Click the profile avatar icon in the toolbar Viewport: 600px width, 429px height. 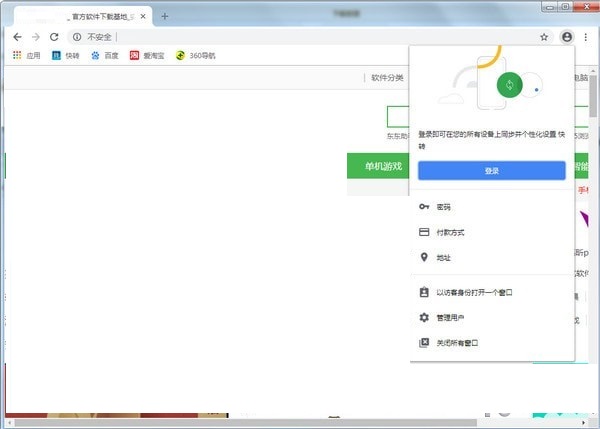tap(567, 37)
